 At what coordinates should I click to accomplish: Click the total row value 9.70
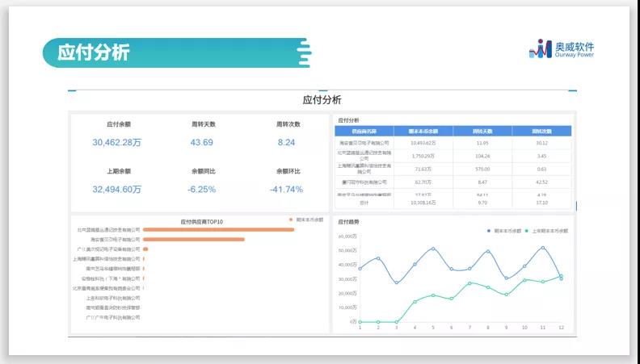coord(482,203)
